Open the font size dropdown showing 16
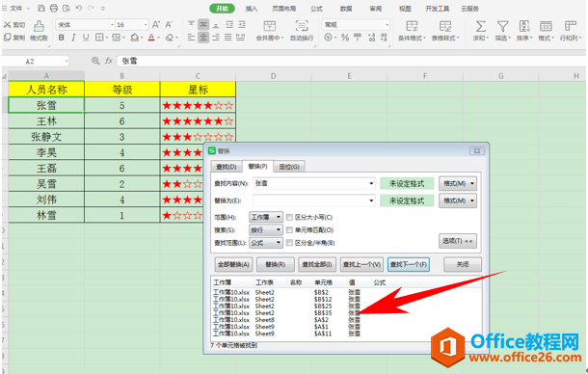 [146, 25]
